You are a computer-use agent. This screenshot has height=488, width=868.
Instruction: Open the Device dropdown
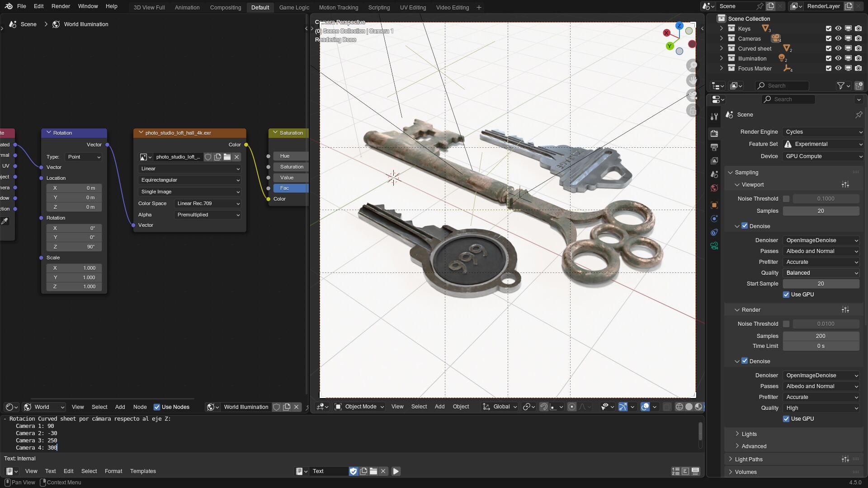823,156
